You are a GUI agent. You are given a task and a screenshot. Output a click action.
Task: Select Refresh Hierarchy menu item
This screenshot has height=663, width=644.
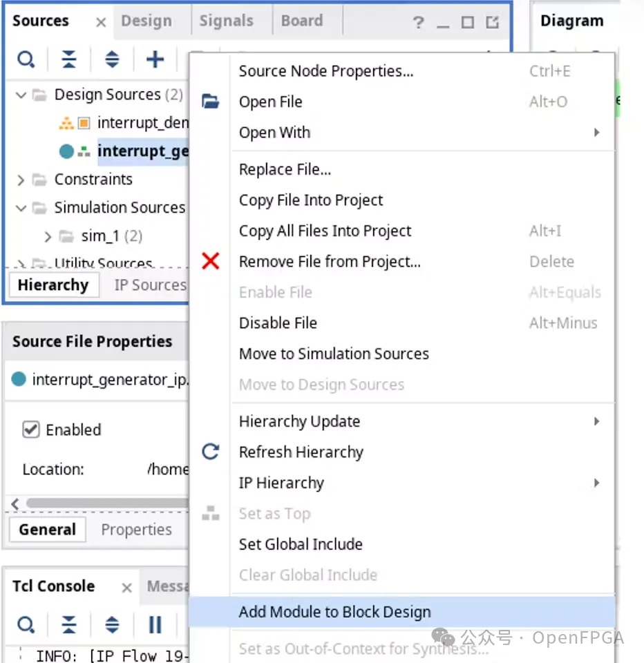(301, 452)
